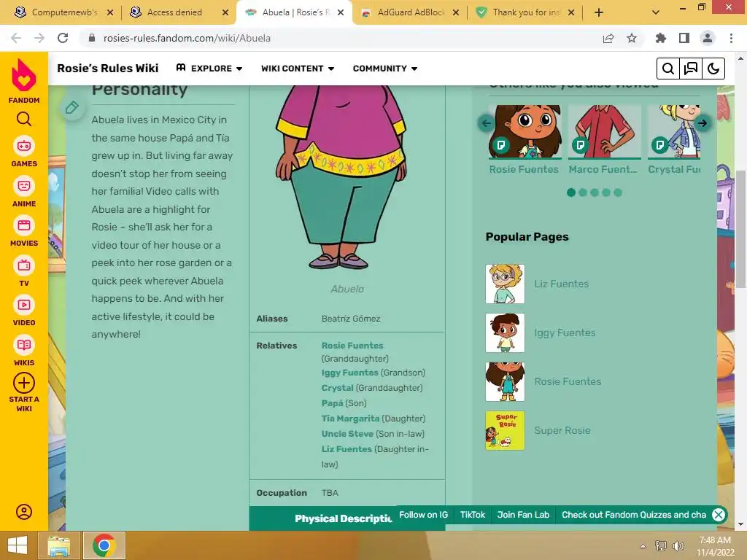Select the third carousel page dot
The width and height of the screenshot is (747, 560).
595,192
